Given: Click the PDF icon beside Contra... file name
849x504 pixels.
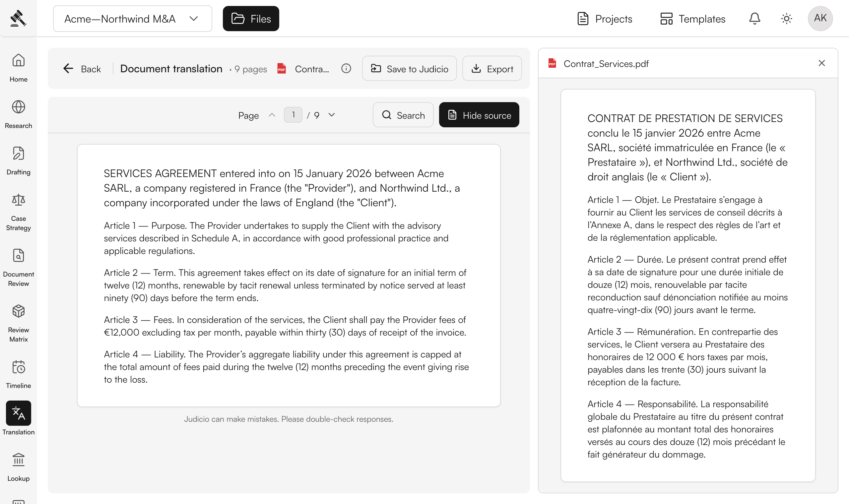Looking at the screenshot, I should pyautogui.click(x=282, y=69).
